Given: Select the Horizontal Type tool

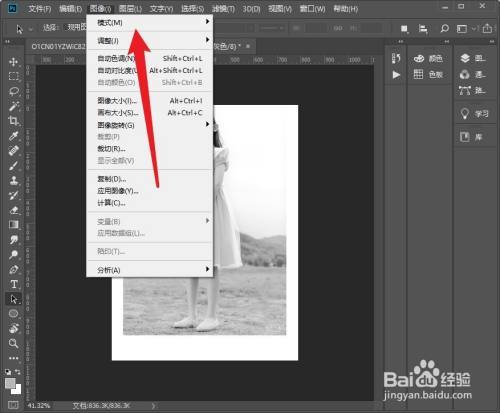Looking at the screenshot, I should (x=14, y=284).
